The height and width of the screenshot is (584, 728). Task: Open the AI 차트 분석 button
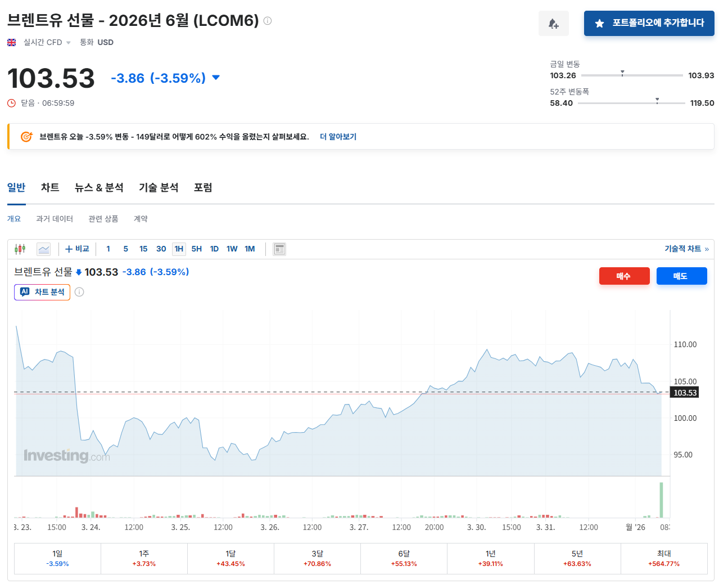click(x=42, y=292)
